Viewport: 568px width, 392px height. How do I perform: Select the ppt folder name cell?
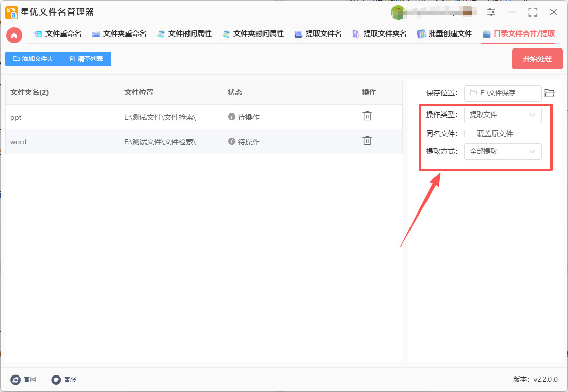[x=16, y=117]
